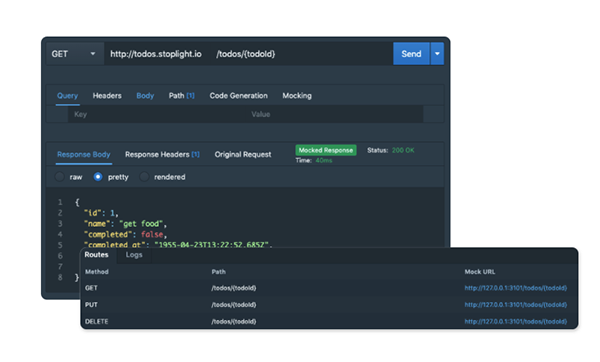Click the query Value input field
This screenshot has width=600, height=362.
(335, 114)
